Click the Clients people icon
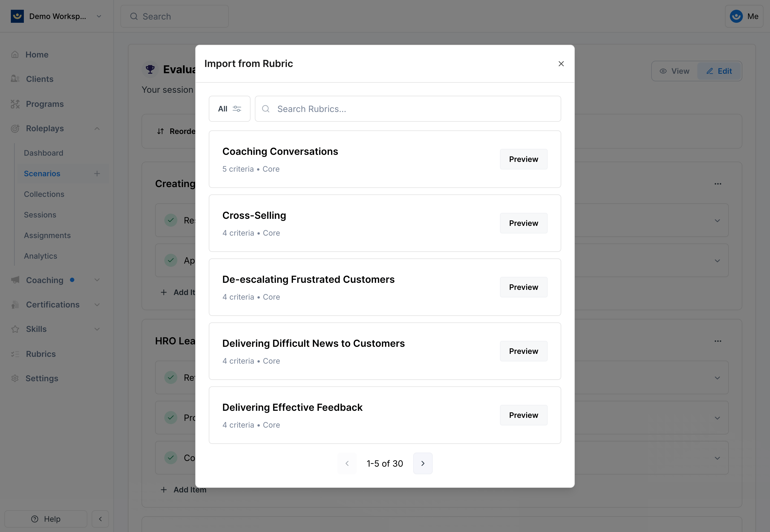770x532 pixels. (x=15, y=79)
